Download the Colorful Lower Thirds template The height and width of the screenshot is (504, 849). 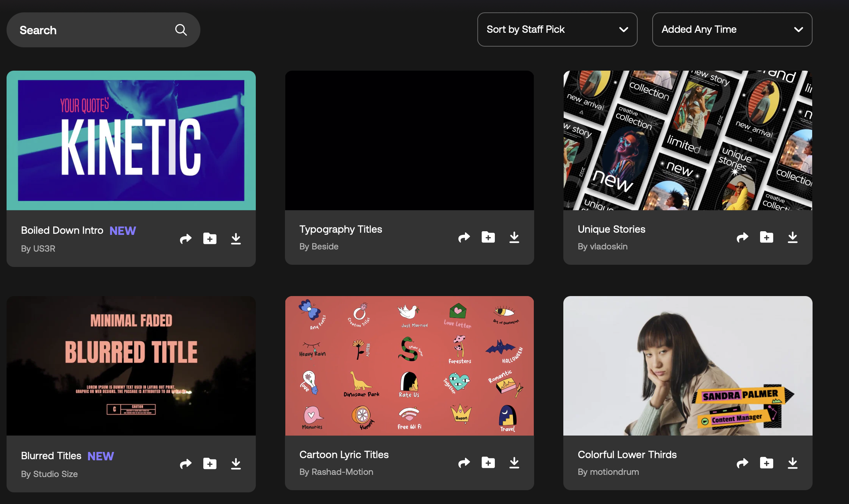(793, 463)
